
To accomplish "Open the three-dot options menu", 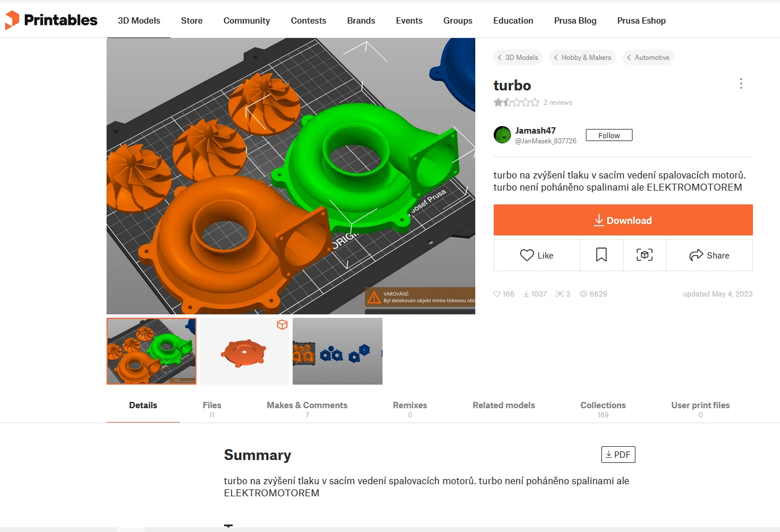I will coord(741,83).
